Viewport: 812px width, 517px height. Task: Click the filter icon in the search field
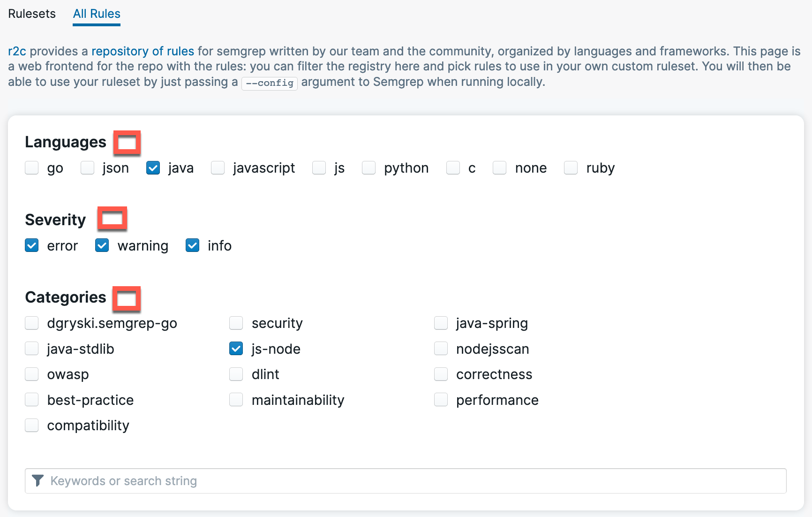38,480
